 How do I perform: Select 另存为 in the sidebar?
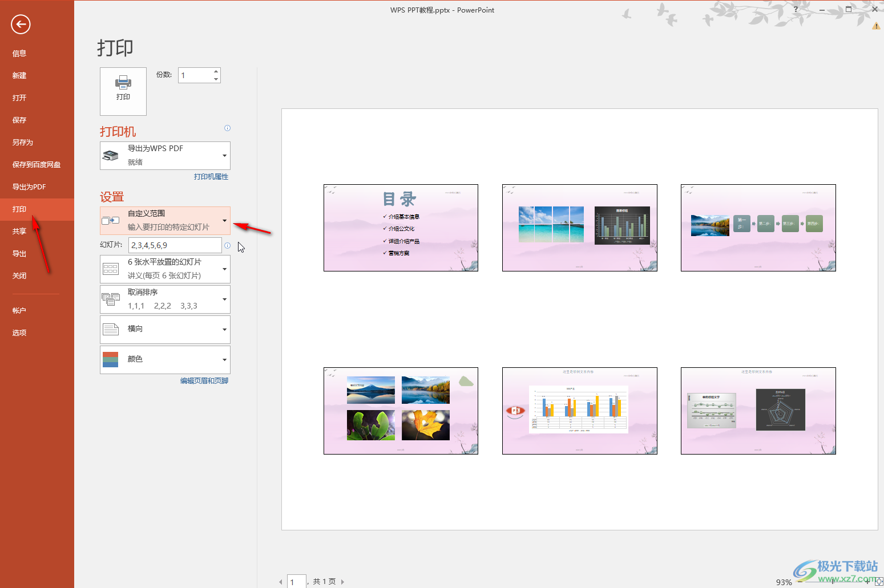(x=37, y=142)
